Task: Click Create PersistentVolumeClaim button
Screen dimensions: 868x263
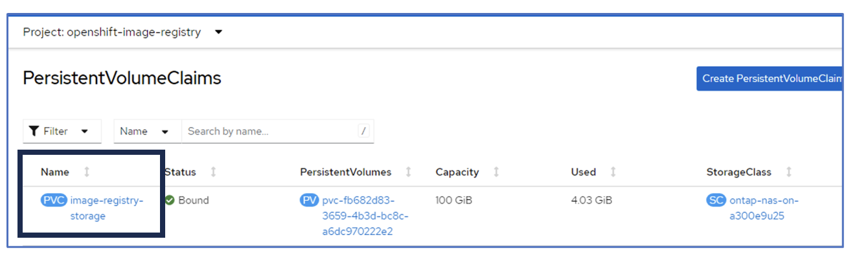Action: [771, 78]
